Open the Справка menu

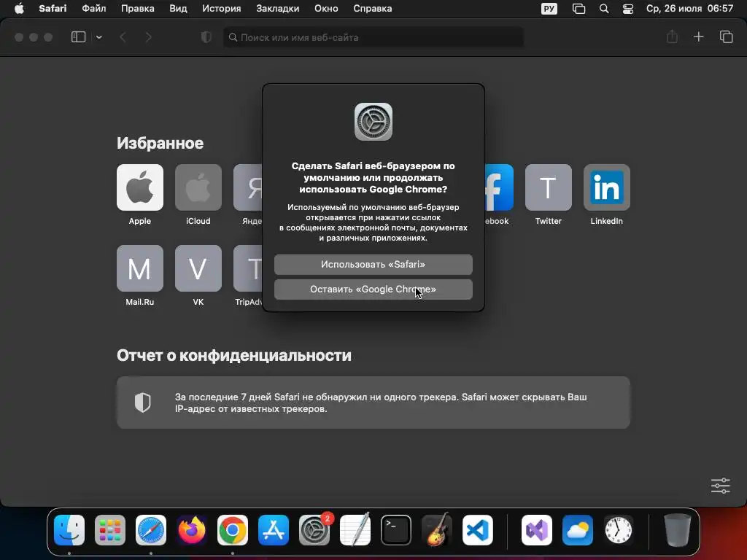click(373, 9)
